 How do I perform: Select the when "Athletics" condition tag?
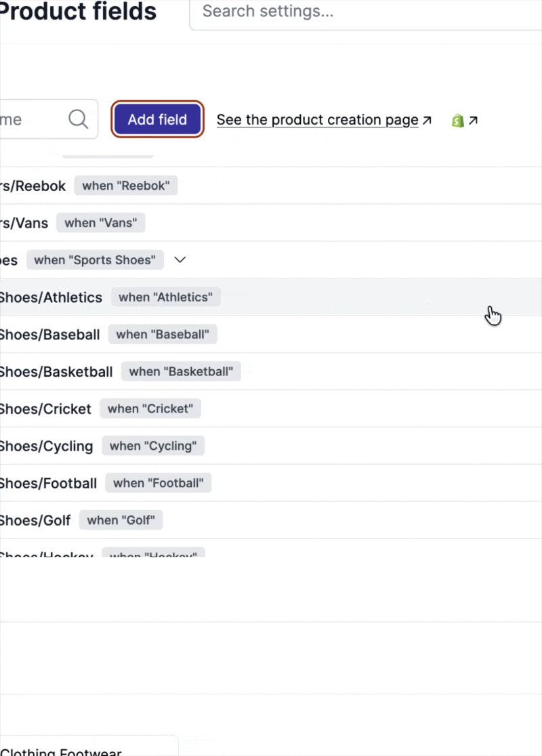tap(165, 297)
